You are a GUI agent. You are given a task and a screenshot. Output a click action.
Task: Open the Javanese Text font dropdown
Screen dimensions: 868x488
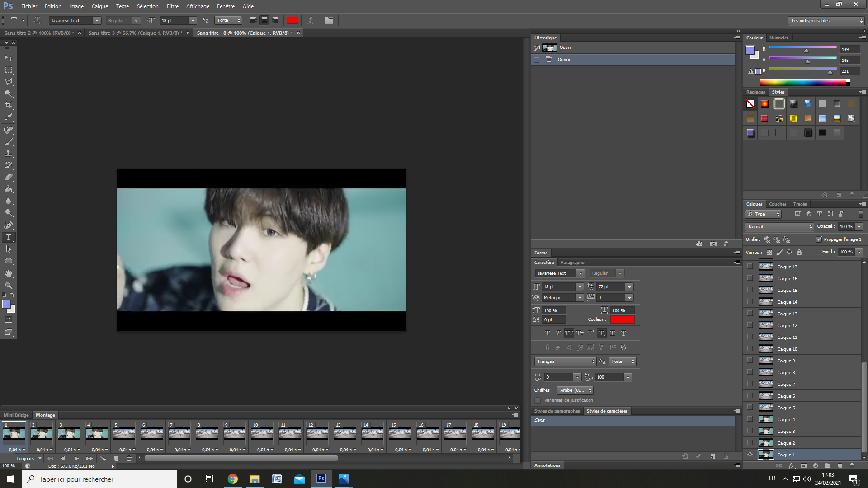tap(97, 20)
